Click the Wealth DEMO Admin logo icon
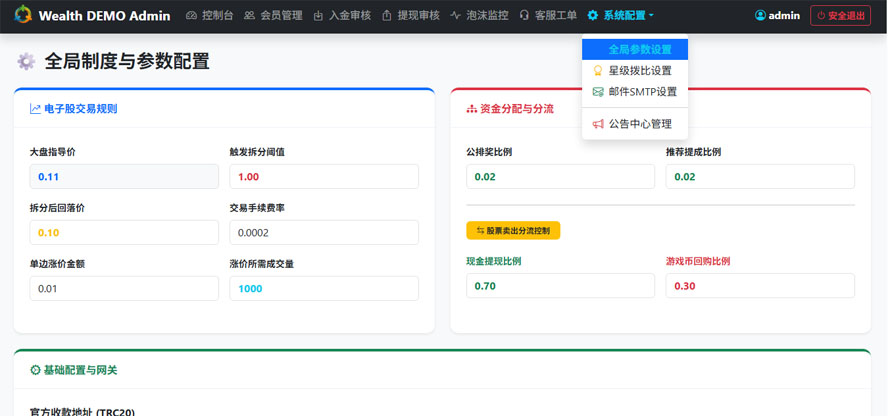888x416 pixels. click(x=23, y=15)
